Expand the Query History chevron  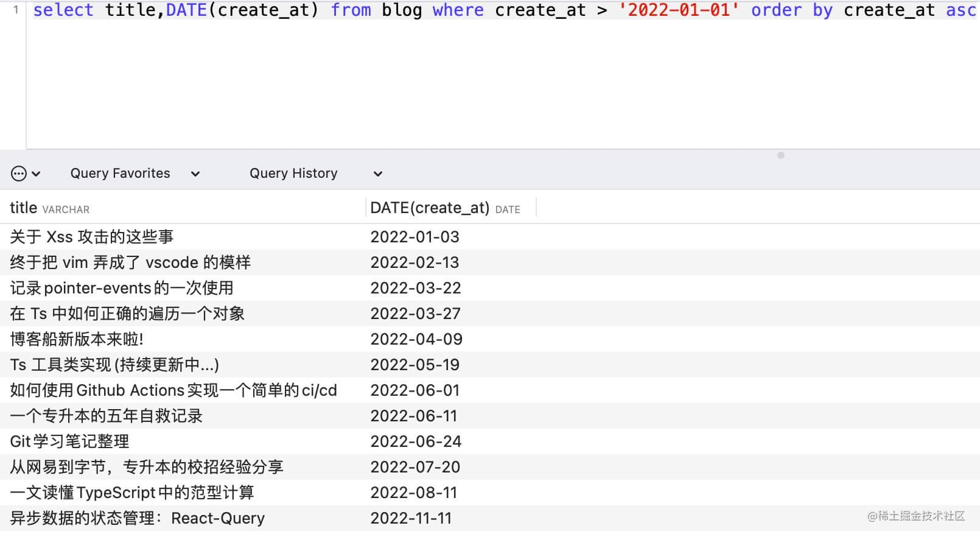[x=378, y=174]
